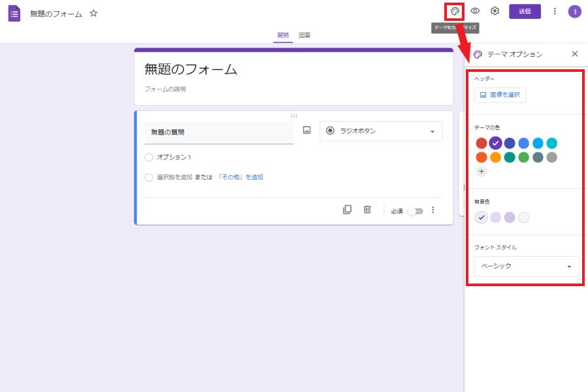
Task: Open Google Forms home icon
Action: click(14, 13)
